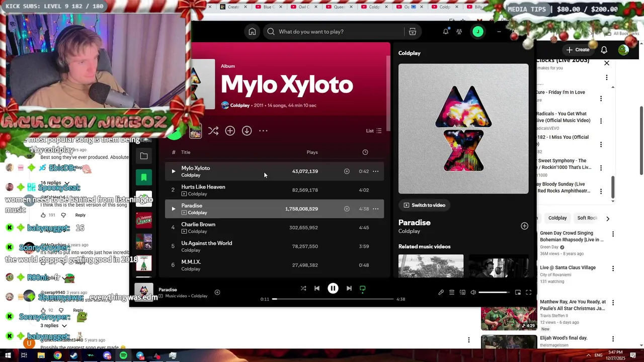This screenshot has width=644, height=362.
Task: Toggle album shuffle icon under title
Action: pos(213,131)
